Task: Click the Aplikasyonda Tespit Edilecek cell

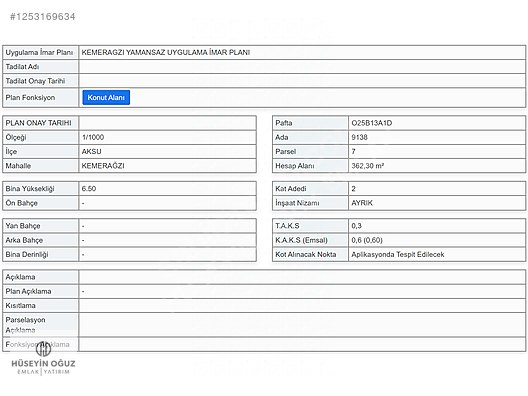Action: click(437, 254)
